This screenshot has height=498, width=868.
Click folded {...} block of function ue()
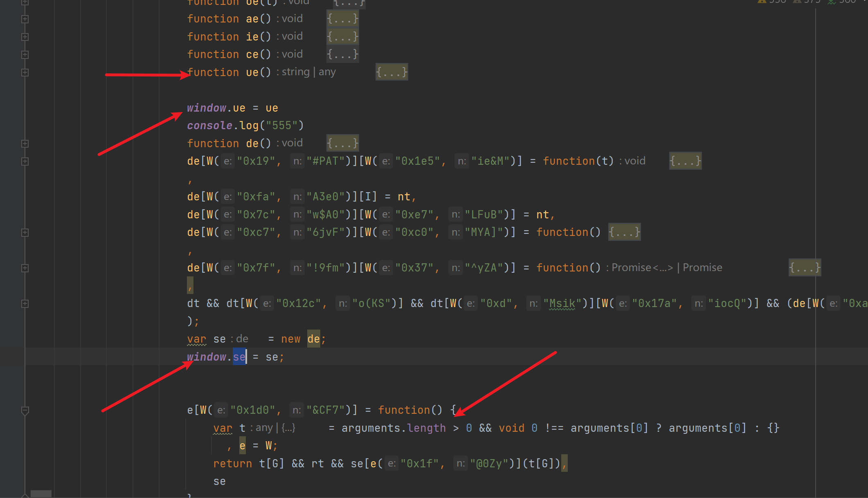coord(391,72)
